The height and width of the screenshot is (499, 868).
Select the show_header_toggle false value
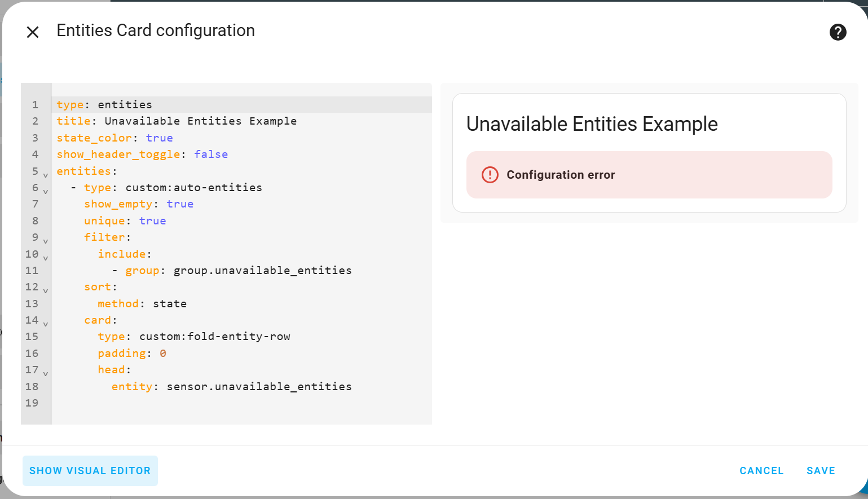[211, 154]
